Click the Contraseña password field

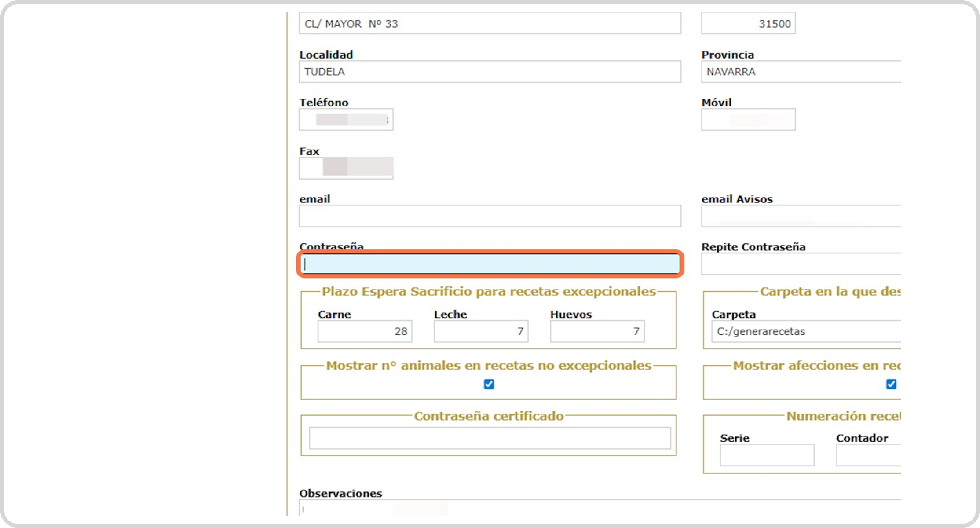pyautogui.click(x=490, y=264)
